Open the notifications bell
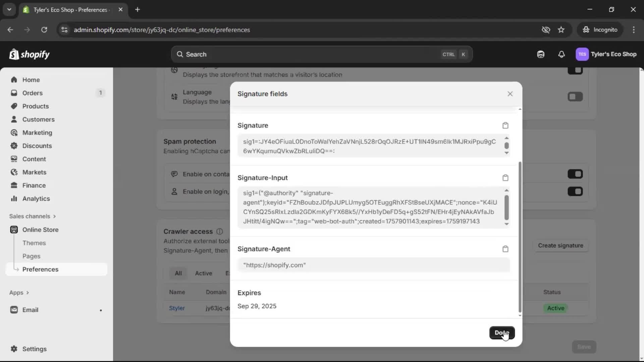The width and height of the screenshot is (644, 362). point(562,54)
